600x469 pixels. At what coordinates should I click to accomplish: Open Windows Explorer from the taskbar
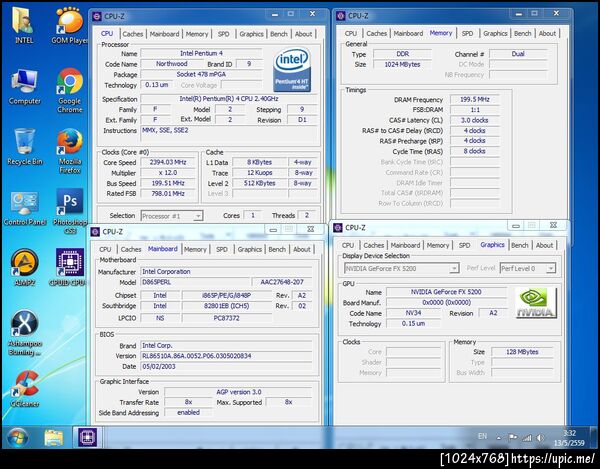click(x=54, y=438)
